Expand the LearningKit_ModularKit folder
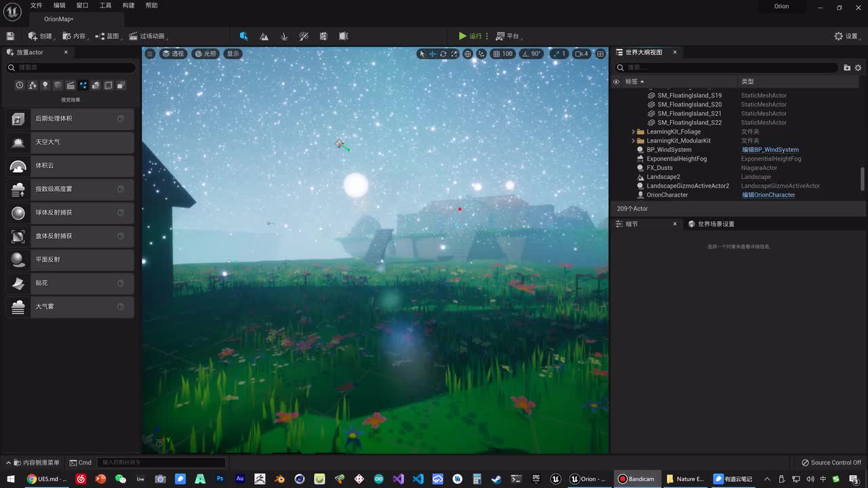 [x=633, y=140]
